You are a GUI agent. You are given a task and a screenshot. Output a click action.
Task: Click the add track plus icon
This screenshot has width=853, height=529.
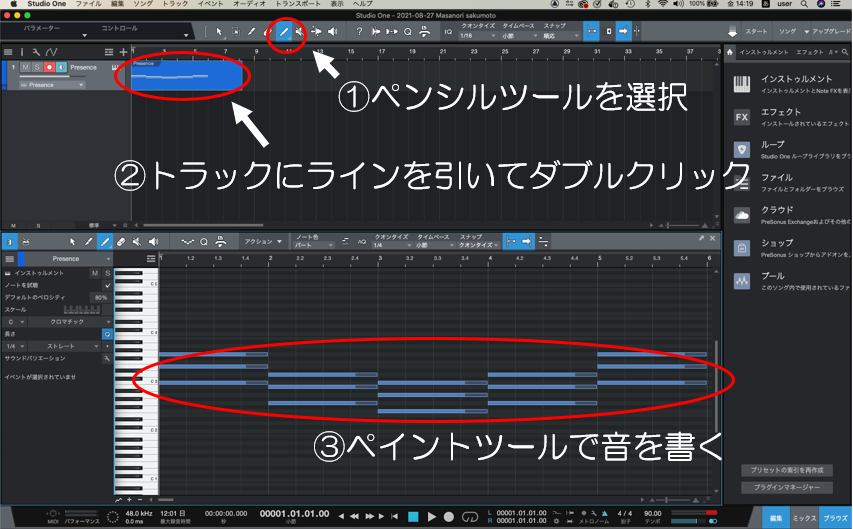click(123, 52)
